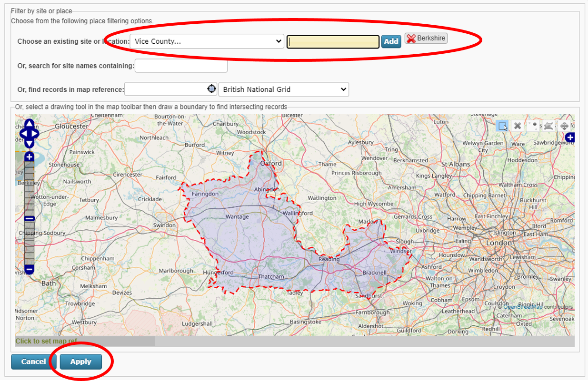588x381 pixels.
Task: Click the site names search field
Action: (181, 66)
